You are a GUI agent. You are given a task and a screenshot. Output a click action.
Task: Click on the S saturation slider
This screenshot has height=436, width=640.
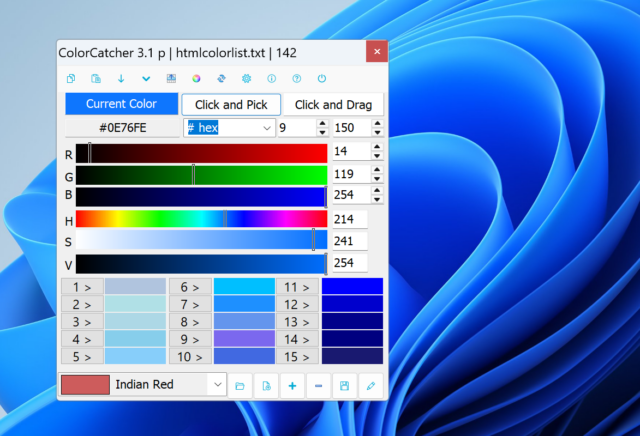tap(202, 240)
